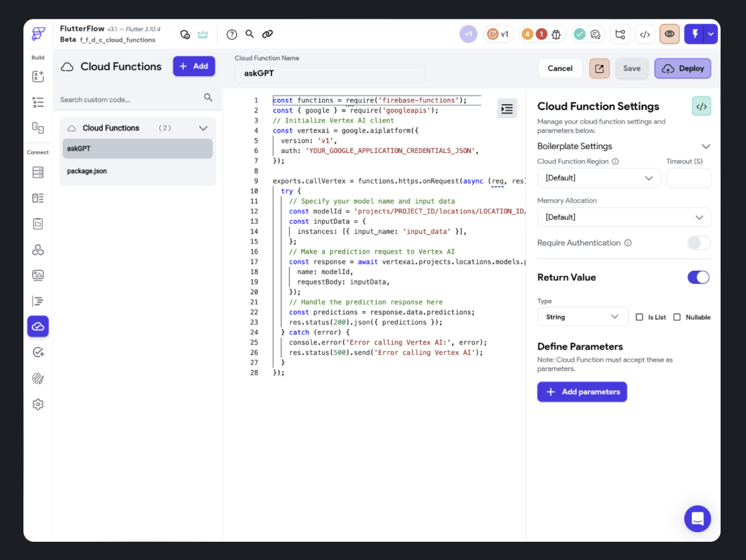Click the 'exports.callVertex' code line
The height and width of the screenshot is (560, 746).
click(398, 181)
